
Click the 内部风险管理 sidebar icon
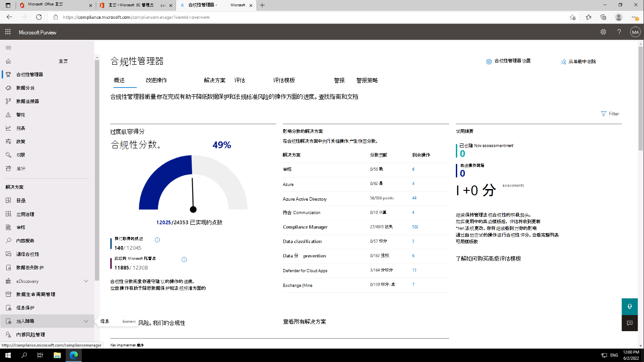coord(8,334)
